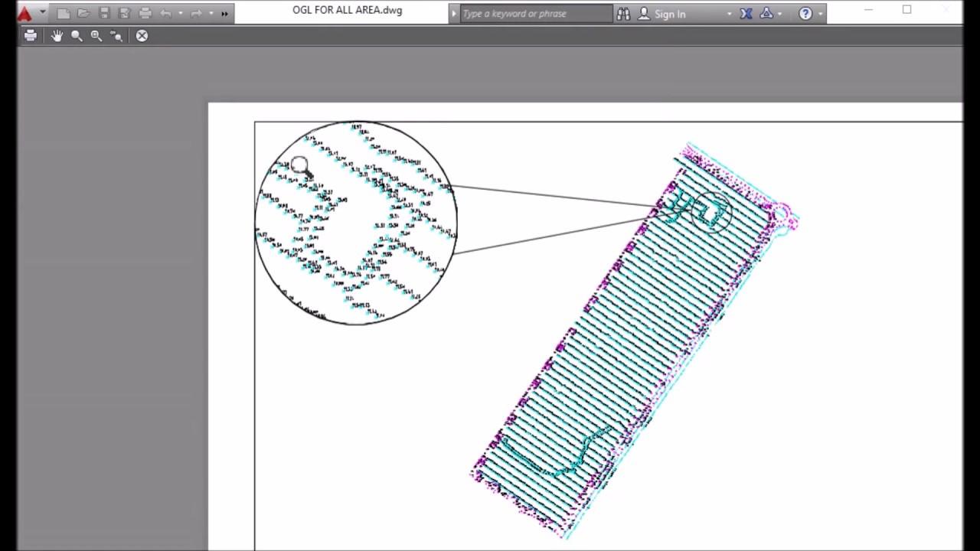Screen dimensions: 980x551
Task: Click the Save As icon
Action: pyautogui.click(x=125, y=13)
